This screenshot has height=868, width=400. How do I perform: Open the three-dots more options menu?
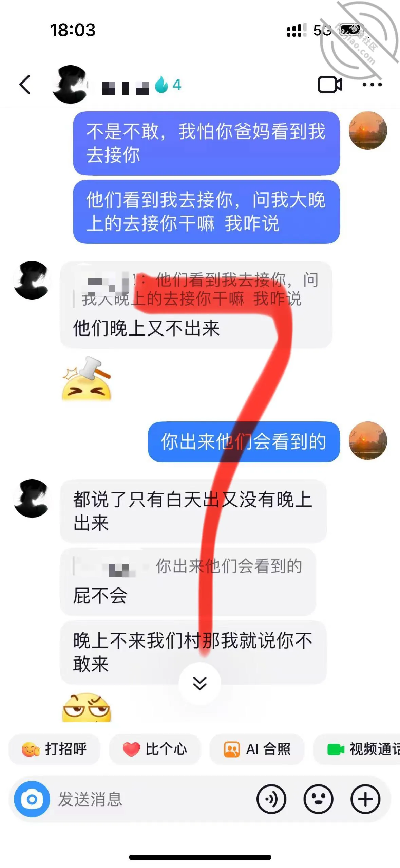click(372, 85)
